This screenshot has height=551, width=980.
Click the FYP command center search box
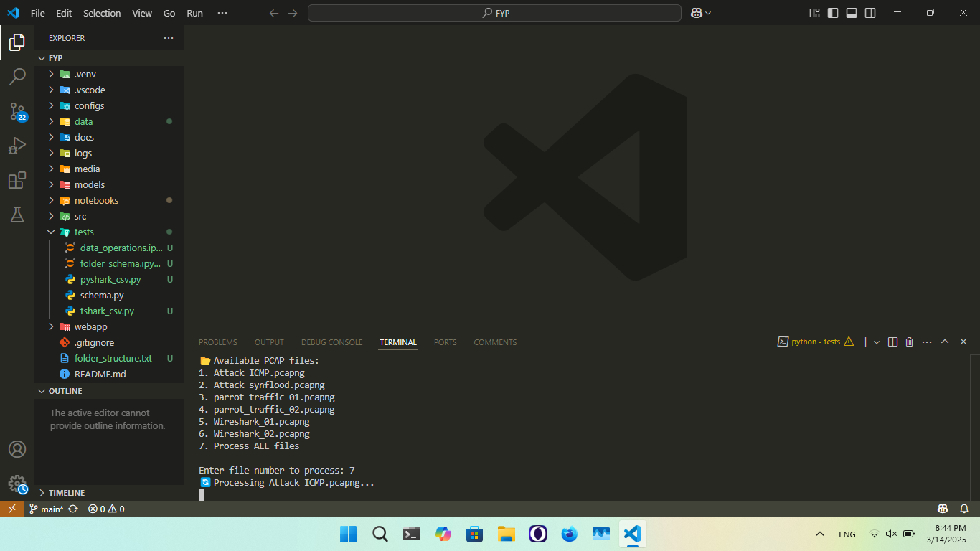(494, 13)
